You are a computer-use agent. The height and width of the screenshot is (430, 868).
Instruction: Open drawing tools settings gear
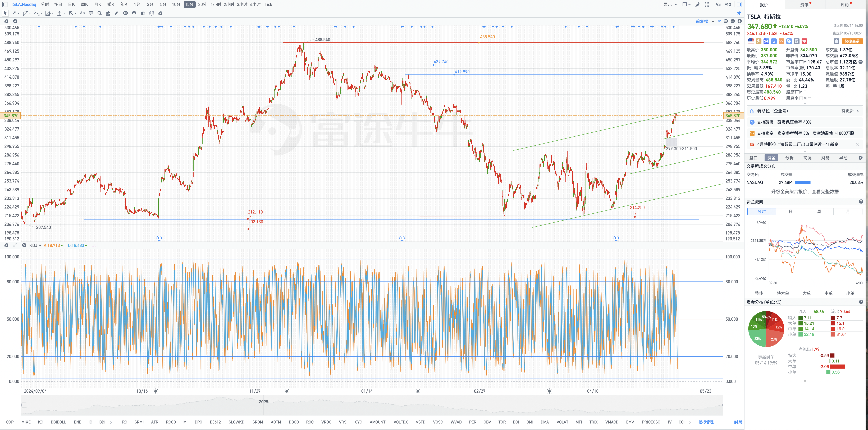(x=160, y=13)
